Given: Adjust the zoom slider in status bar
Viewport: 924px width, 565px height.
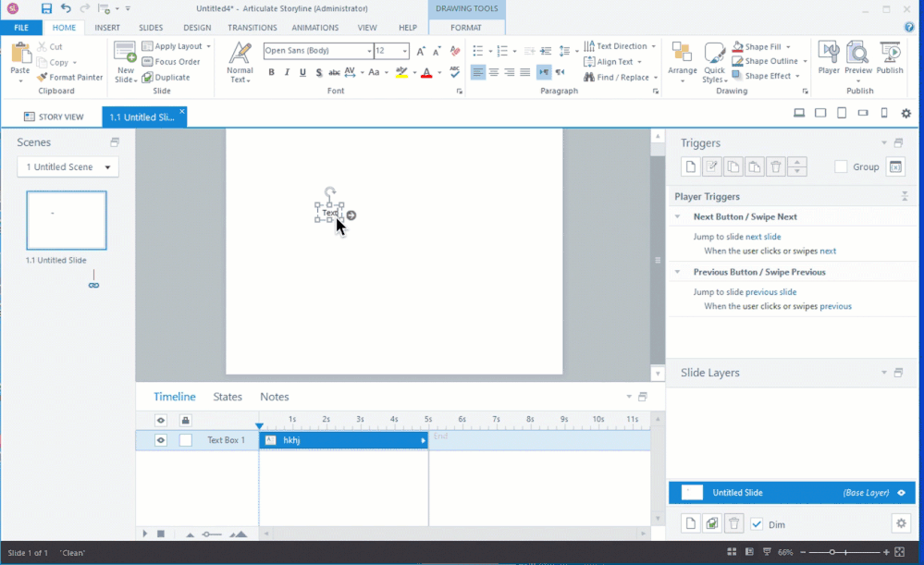Looking at the screenshot, I should [x=832, y=552].
